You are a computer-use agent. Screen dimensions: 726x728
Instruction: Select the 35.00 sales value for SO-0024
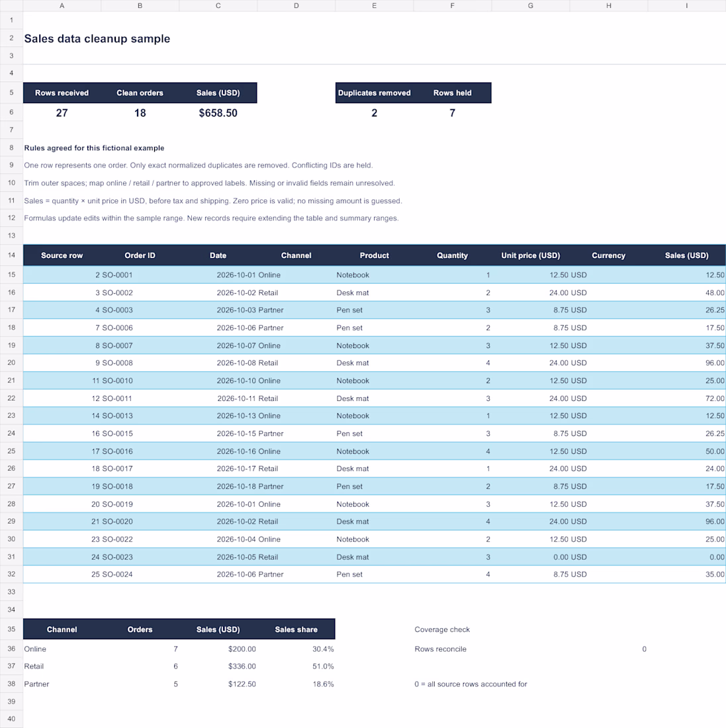[x=686, y=574]
